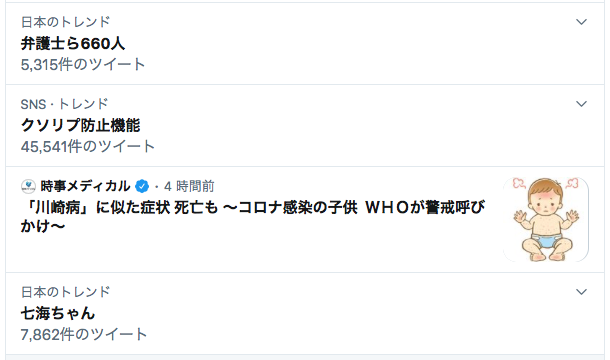Click the 時事メディカル account name
This screenshot has width=610, height=360.
tap(85, 186)
